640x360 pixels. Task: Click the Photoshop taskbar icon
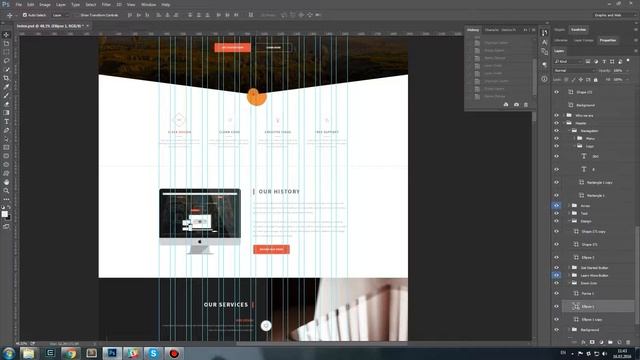click(112, 353)
